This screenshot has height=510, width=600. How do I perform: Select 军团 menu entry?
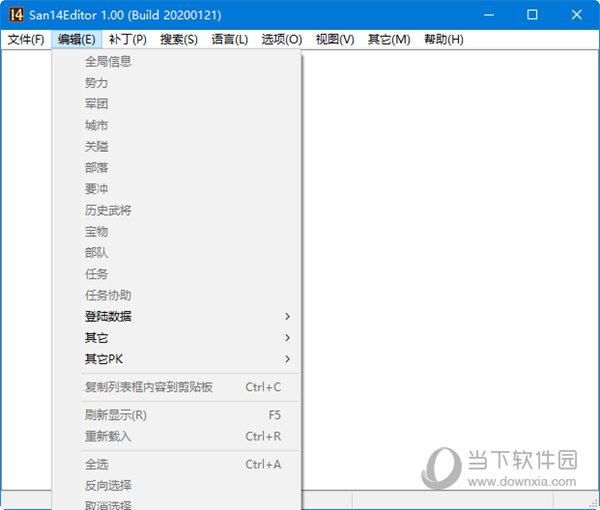tap(176, 104)
